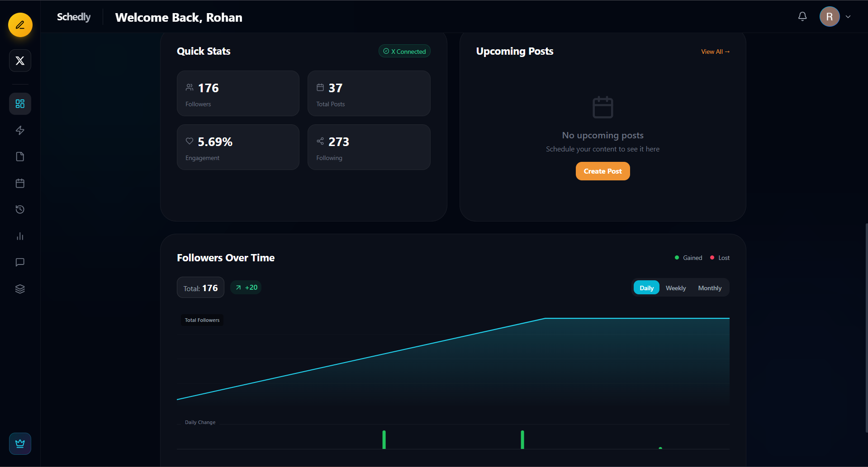Viewport: 868px width, 467px height.
Task: Open the lightning bolt sidebar icon
Action: 20,130
